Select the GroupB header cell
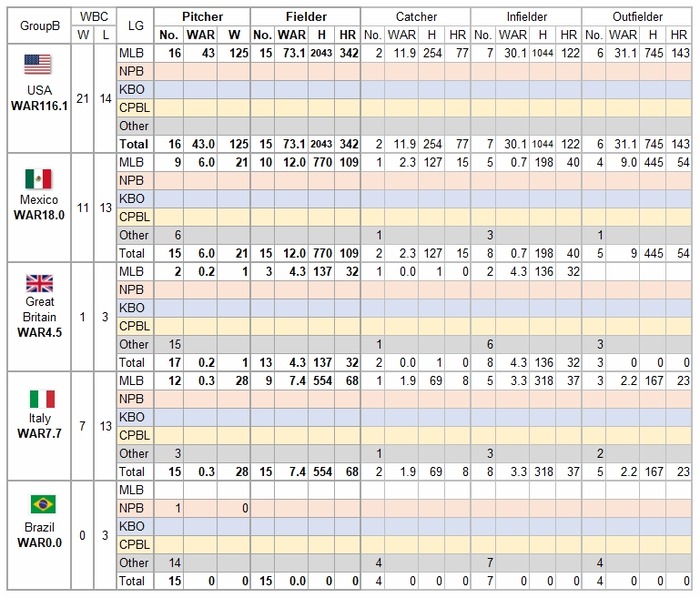Screen dimensions: 700x598 (39, 25)
